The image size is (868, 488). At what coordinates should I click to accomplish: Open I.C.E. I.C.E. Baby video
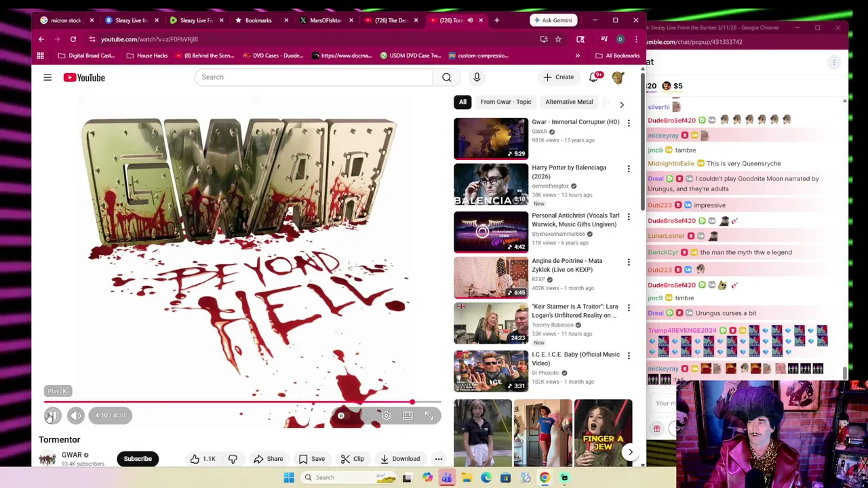(x=491, y=370)
